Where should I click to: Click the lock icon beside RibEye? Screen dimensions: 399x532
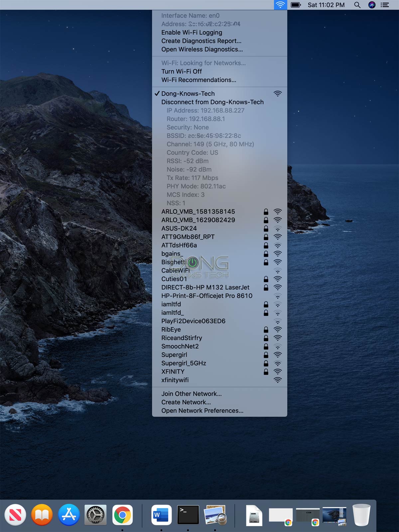pos(266,330)
